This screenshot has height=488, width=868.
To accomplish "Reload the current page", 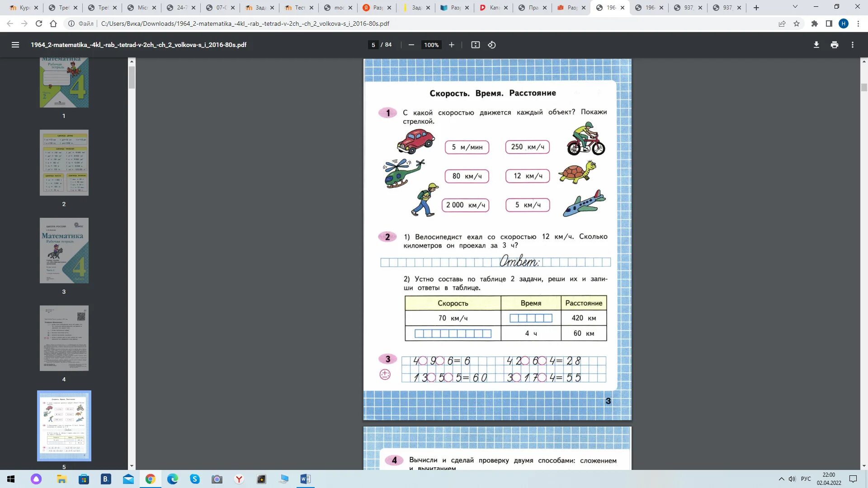I will 39,23.
